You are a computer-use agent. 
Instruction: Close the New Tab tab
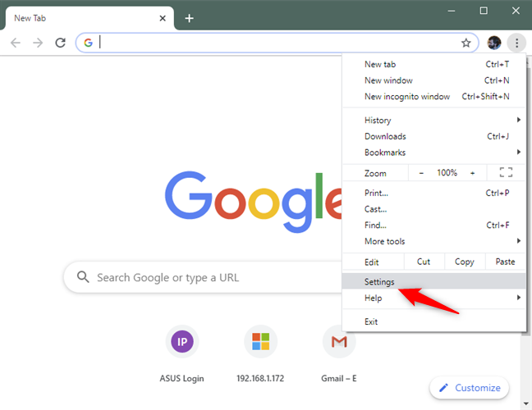tap(163, 18)
